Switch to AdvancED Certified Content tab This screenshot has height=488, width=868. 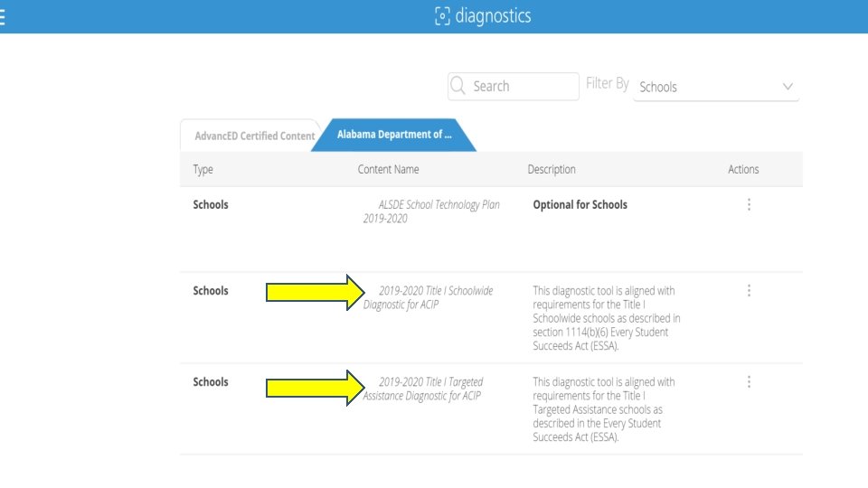pos(254,136)
